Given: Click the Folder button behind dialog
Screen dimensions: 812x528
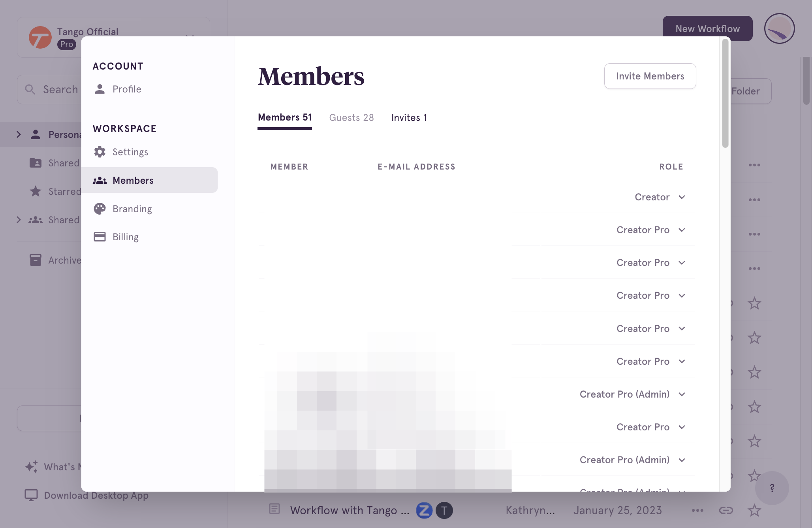Looking at the screenshot, I should (751, 91).
